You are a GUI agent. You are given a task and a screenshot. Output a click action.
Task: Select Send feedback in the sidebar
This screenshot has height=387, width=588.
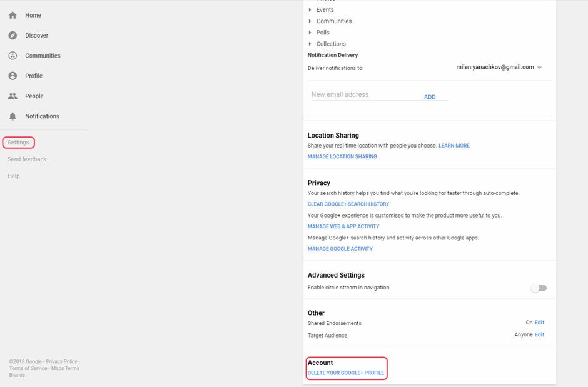pos(27,159)
